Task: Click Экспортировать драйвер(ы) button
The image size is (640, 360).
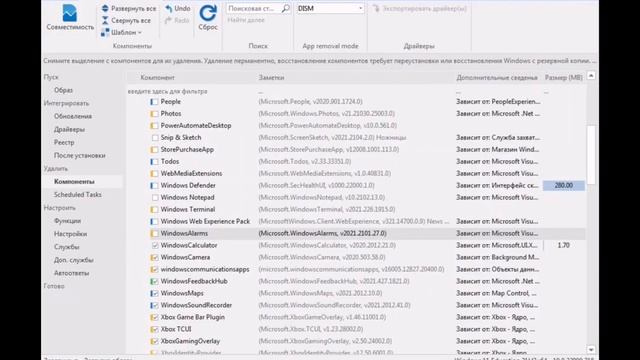Action: tap(420, 8)
